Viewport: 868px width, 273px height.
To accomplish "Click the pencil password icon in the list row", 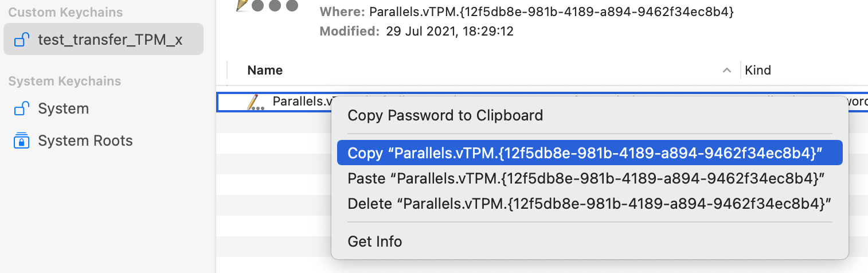I will click(255, 102).
